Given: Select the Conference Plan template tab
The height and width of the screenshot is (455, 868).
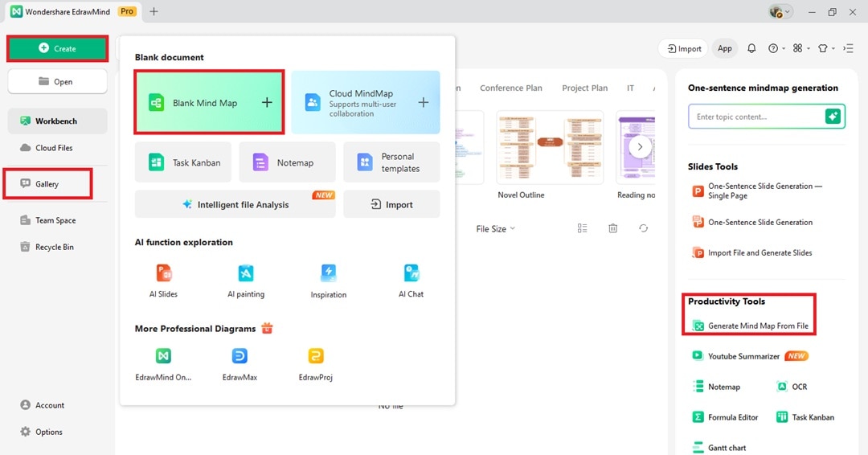Looking at the screenshot, I should (511, 88).
